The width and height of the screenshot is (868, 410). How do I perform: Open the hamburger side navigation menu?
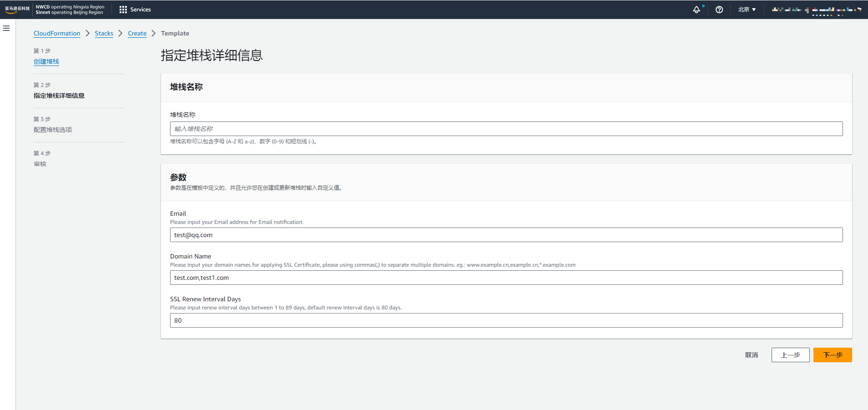click(6, 28)
